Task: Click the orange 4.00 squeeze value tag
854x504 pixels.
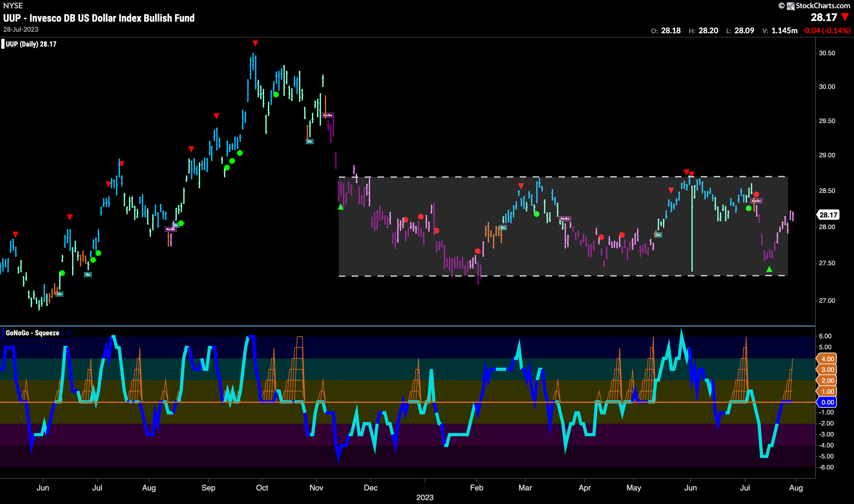Action: (x=827, y=359)
